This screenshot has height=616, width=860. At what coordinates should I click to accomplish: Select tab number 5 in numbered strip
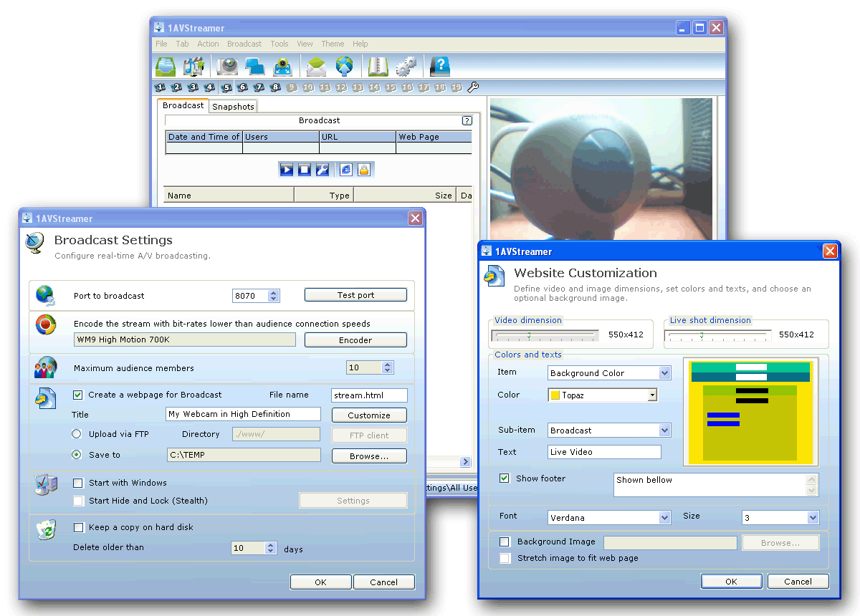tap(226, 87)
